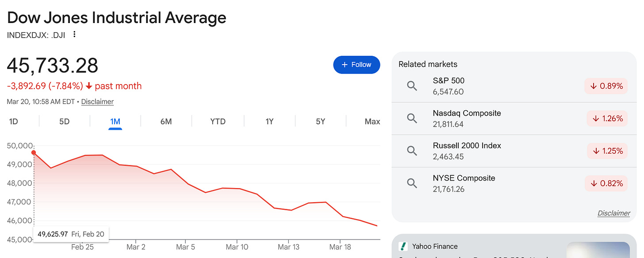Show the 1Y chart range
Viewport: 644px width, 258px height.
click(269, 121)
